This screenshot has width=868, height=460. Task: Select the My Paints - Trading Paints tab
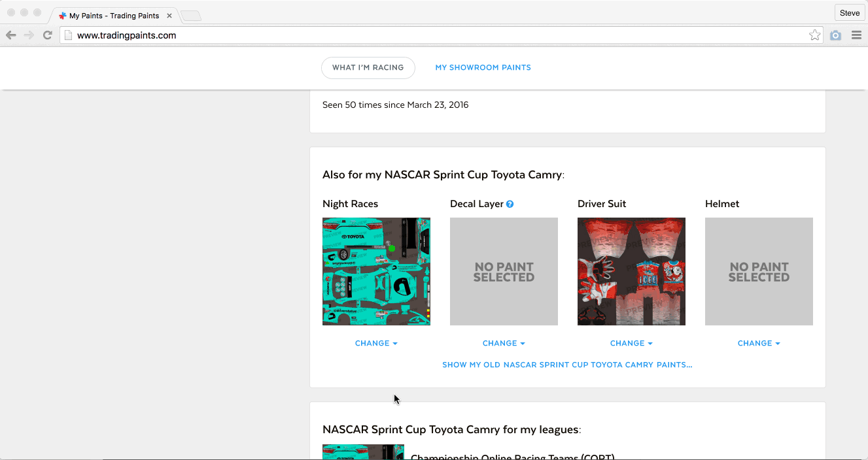click(x=114, y=15)
